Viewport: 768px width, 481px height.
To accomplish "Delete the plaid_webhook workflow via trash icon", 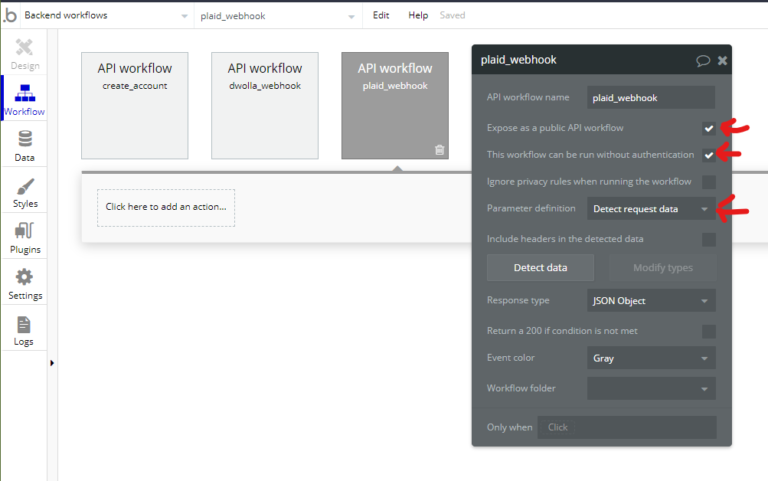I will pyautogui.click(x=439, y=150).
